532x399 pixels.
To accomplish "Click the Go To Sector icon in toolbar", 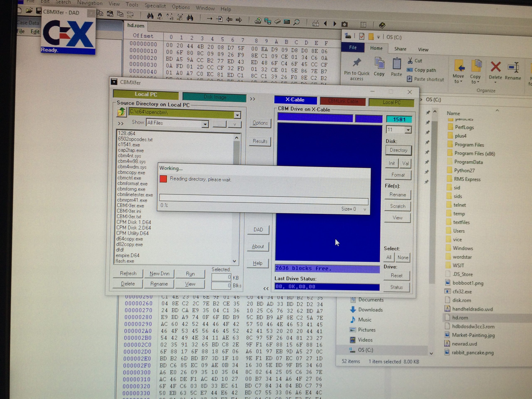I will click(x=219, y=19).
